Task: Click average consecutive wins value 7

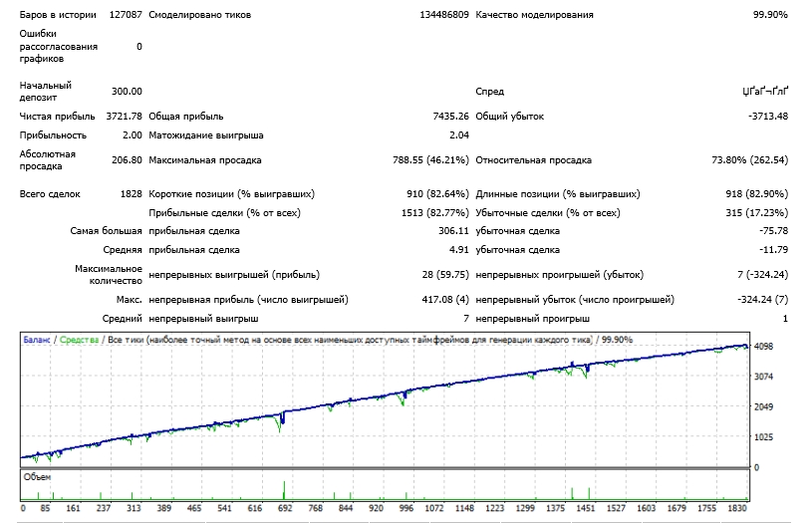Action: (x=466, y=319)
